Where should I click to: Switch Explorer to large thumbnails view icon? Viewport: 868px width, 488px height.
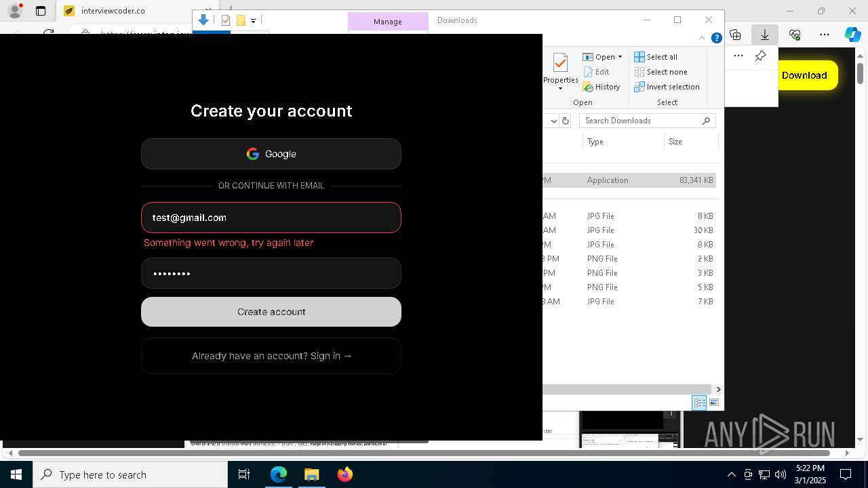point(714,403)
